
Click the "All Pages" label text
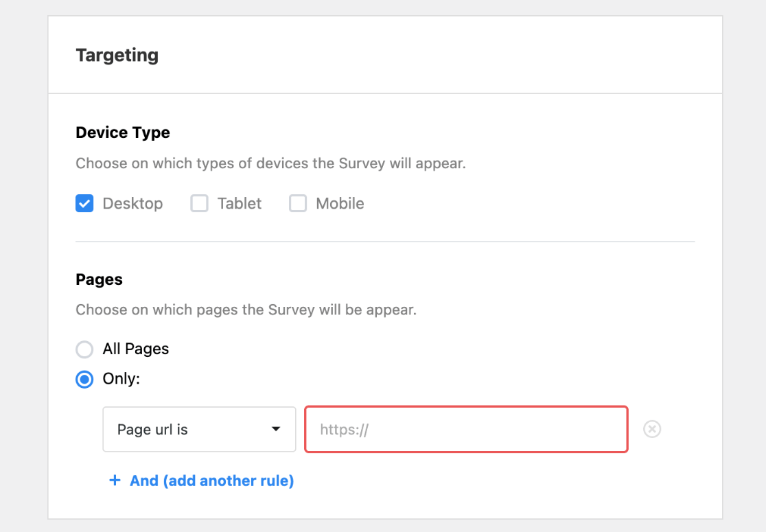click(136, 349)
